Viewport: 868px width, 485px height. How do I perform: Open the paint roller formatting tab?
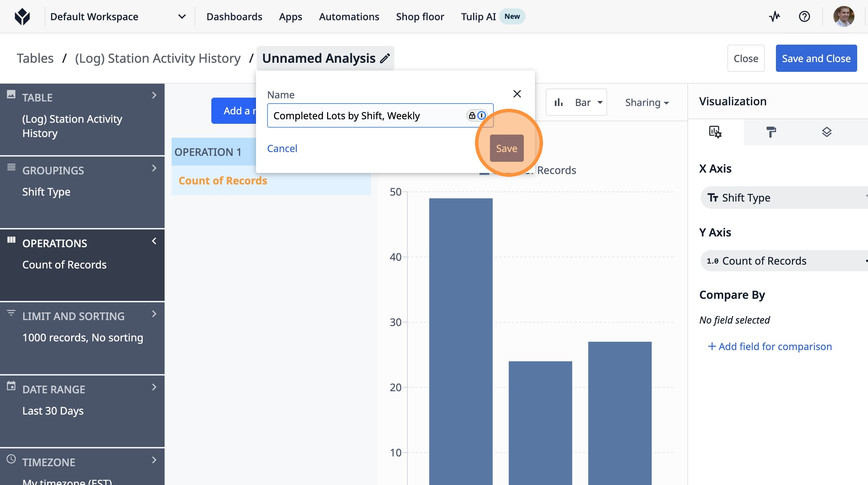[771, 132]
